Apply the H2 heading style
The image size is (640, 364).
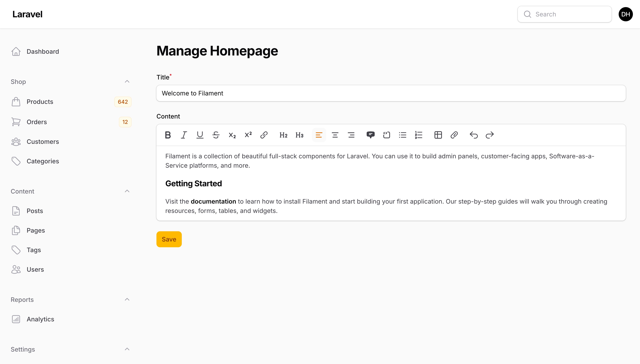pos(283,135)
